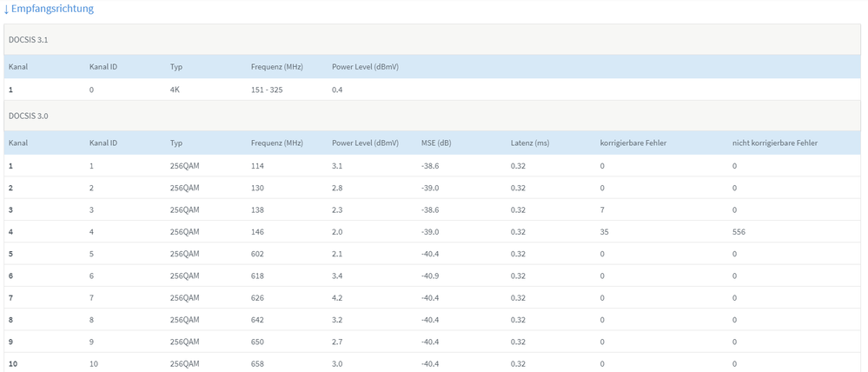This screenshot has height=372, width=868.
Task: Select the power level value 0.4
Action: pyautogui.click(x=337, y=90)
